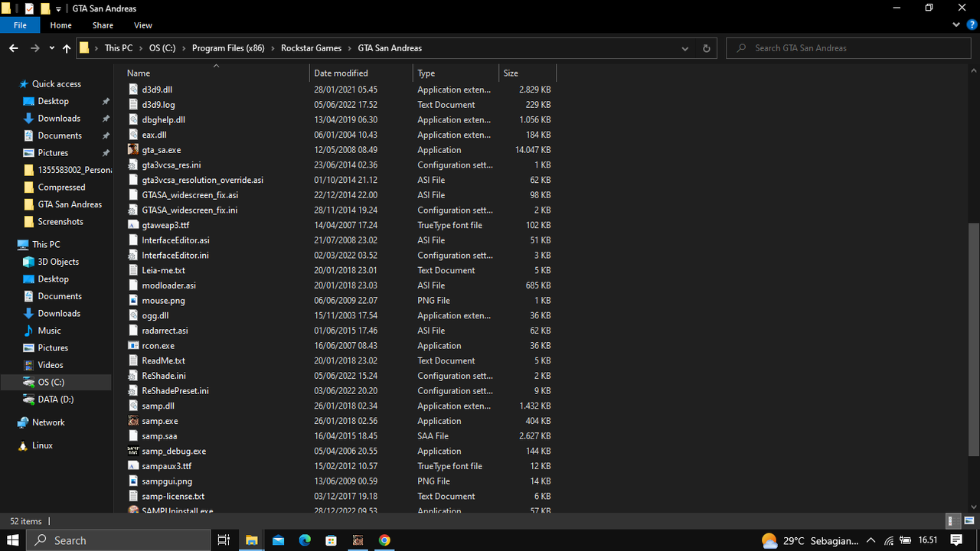
Task: Launch Microsoft Edge from the taskbar
Action: point(305,540)
